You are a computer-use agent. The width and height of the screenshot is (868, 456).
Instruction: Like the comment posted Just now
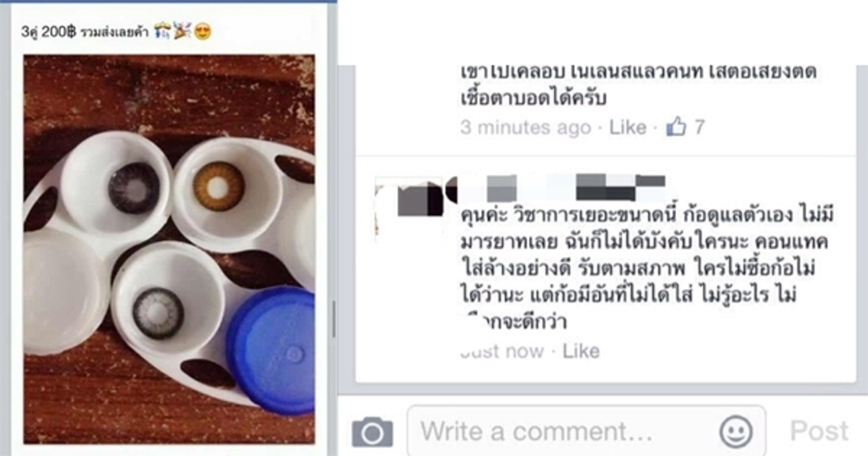click(581, 352)
